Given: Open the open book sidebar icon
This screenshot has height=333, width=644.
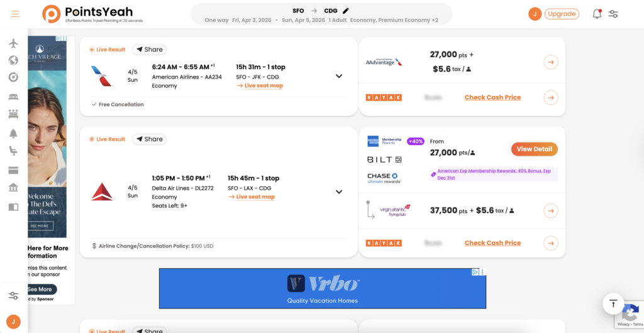Looking at the screenshot, I should click(x=13, y=207).
